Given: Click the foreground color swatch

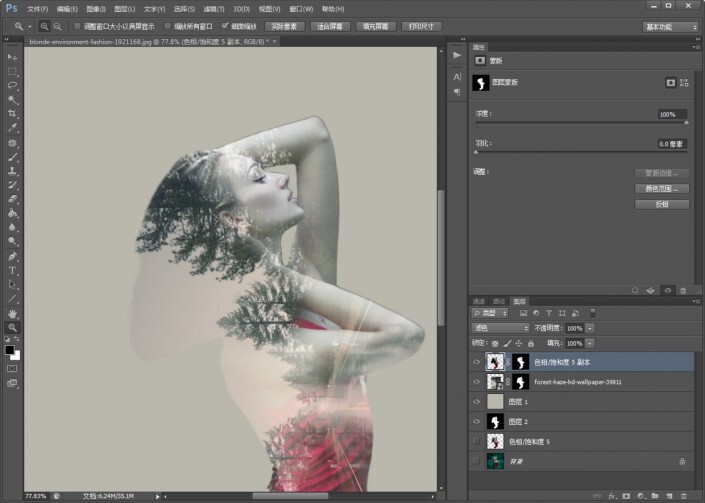Looking at the screenshot, I should [x=10, y=349].
